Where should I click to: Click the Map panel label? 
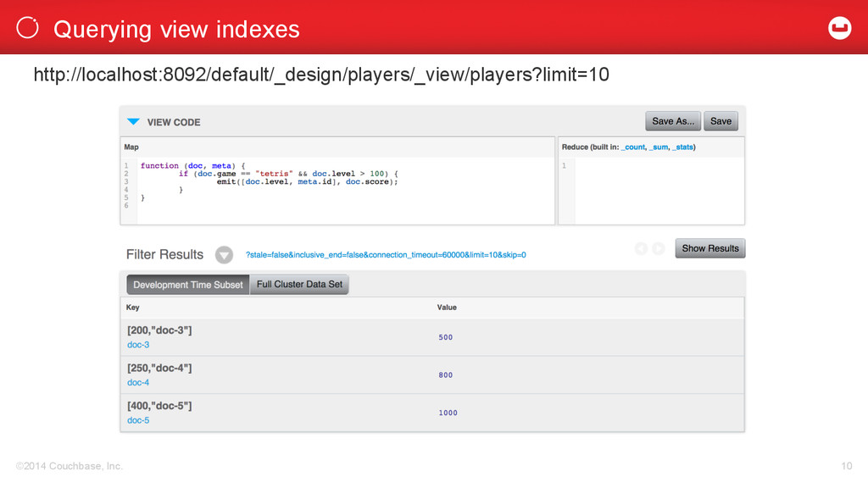coord(131,147)
